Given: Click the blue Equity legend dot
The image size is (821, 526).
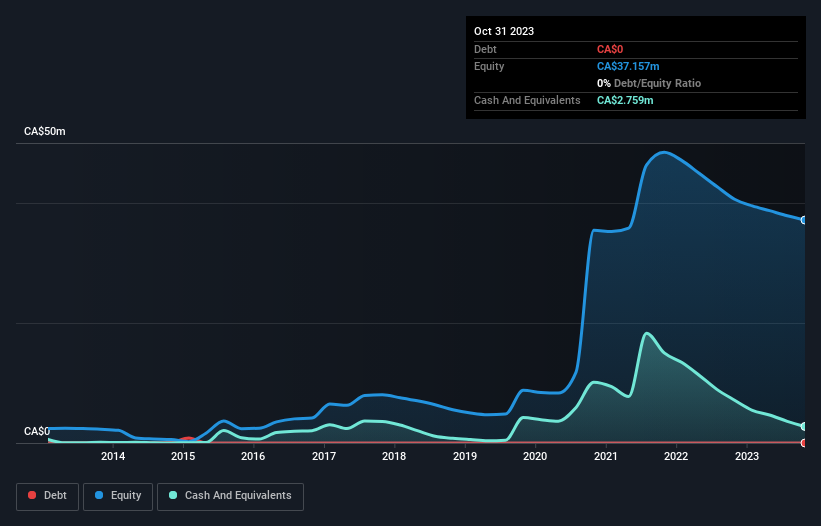Looking at the screenshot, I should [99, 495].
